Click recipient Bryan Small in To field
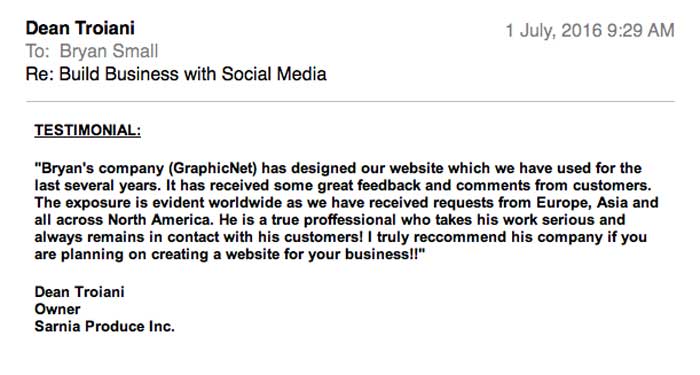The height and width of the screenshot is (375, 700). (109, 51)
